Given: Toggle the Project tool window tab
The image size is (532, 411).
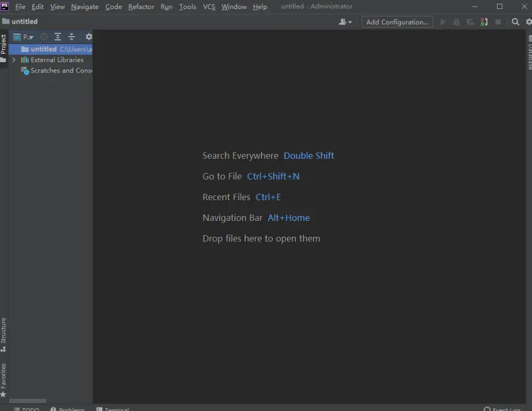Looking at the screenshot, I should [x=3, y=49].
